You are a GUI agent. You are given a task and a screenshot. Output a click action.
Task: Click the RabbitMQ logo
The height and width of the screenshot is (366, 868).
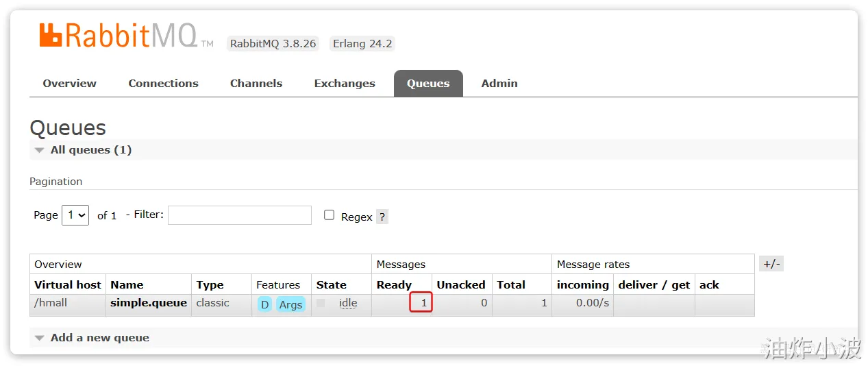pyautogui.click(x=126, y=36)
